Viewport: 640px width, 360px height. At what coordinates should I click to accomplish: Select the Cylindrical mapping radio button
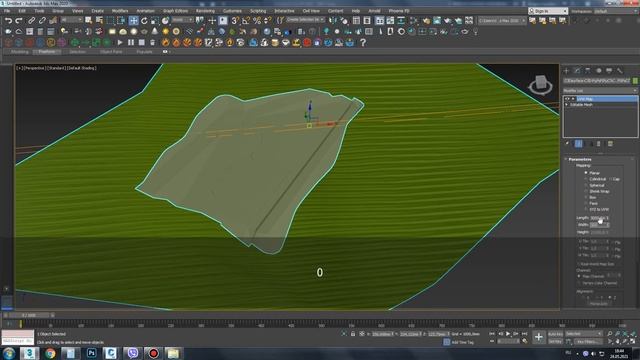click(x=586, y=179)
